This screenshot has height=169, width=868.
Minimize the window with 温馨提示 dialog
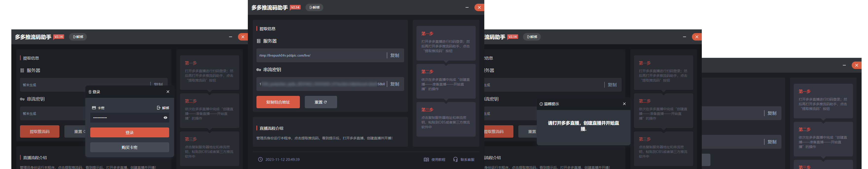tap(685, 37)
